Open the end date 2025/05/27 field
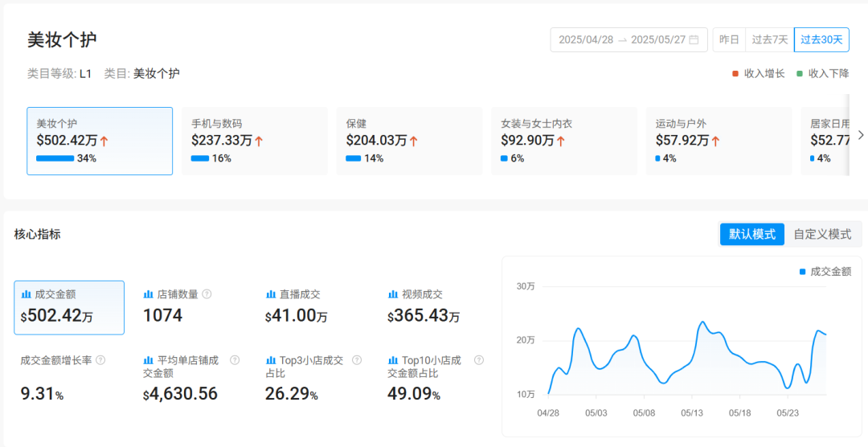 click(658, 40)
